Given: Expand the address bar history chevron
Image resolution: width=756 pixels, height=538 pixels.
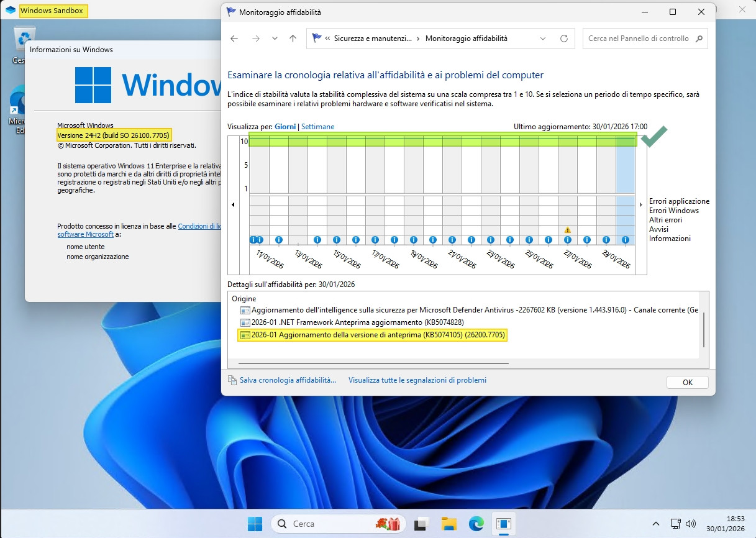Looking at the screenshot, I should tap(543, 39).
